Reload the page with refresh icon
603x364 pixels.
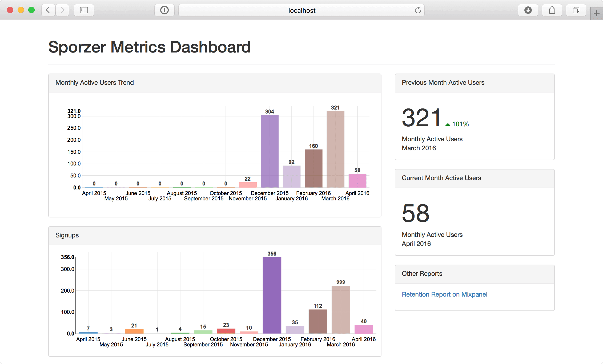tap(418, 10)
